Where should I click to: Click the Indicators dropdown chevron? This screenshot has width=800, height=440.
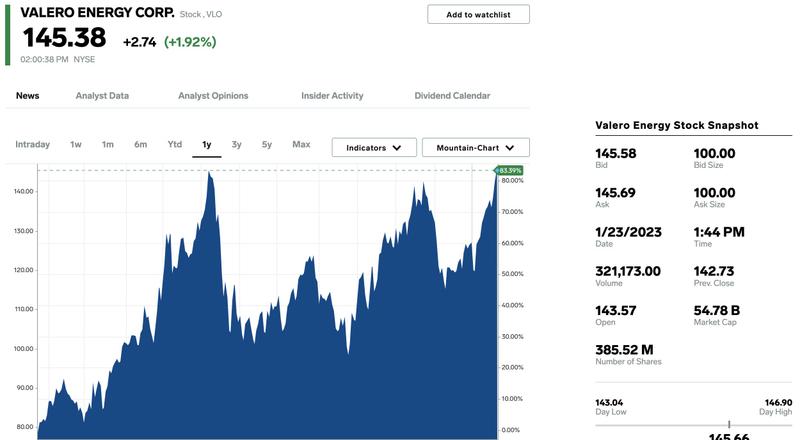pos(397,148)
